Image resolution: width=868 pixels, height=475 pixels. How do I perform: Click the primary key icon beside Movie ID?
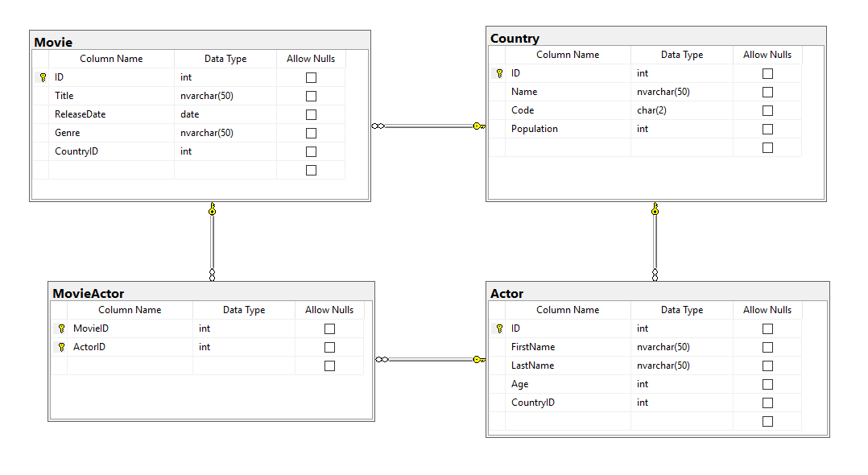coord(43,78)
